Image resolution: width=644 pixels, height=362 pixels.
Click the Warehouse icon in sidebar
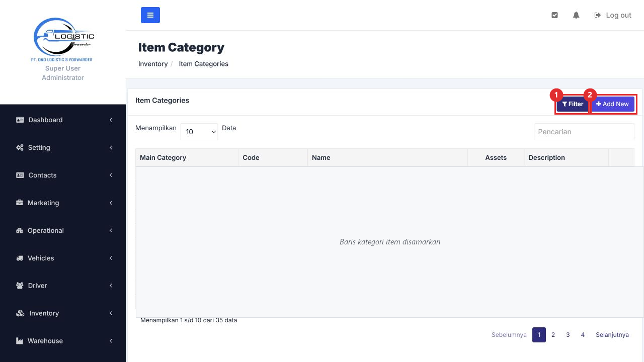click(20, 341)
